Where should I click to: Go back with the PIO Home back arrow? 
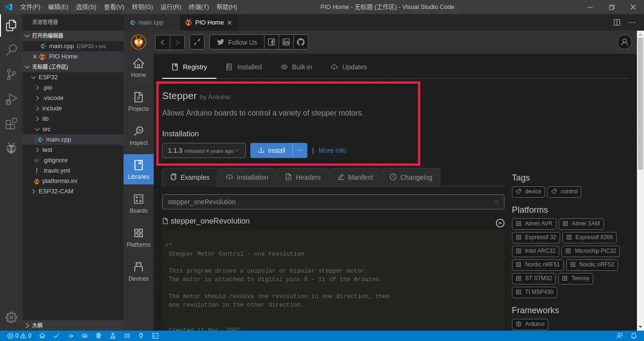163,42
